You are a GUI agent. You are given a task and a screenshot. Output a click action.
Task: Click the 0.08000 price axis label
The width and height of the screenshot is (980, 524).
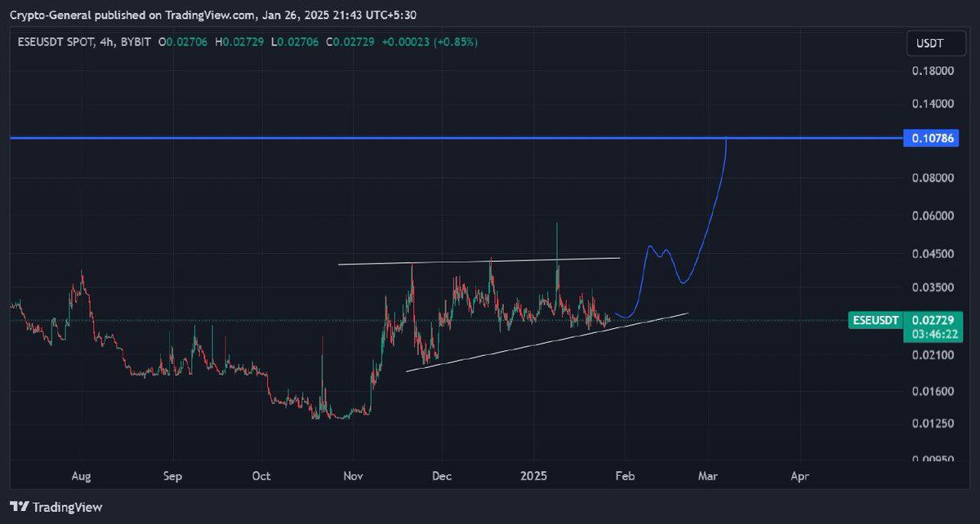[933, 178]
